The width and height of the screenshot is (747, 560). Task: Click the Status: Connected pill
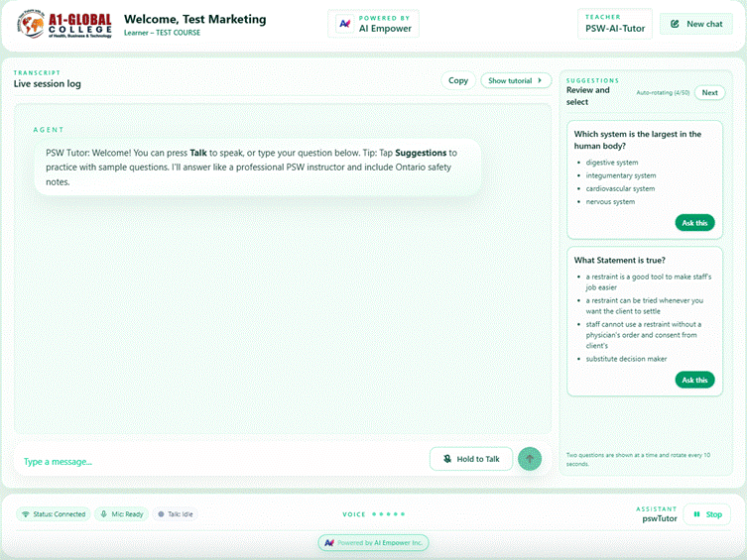coord(54,514)
